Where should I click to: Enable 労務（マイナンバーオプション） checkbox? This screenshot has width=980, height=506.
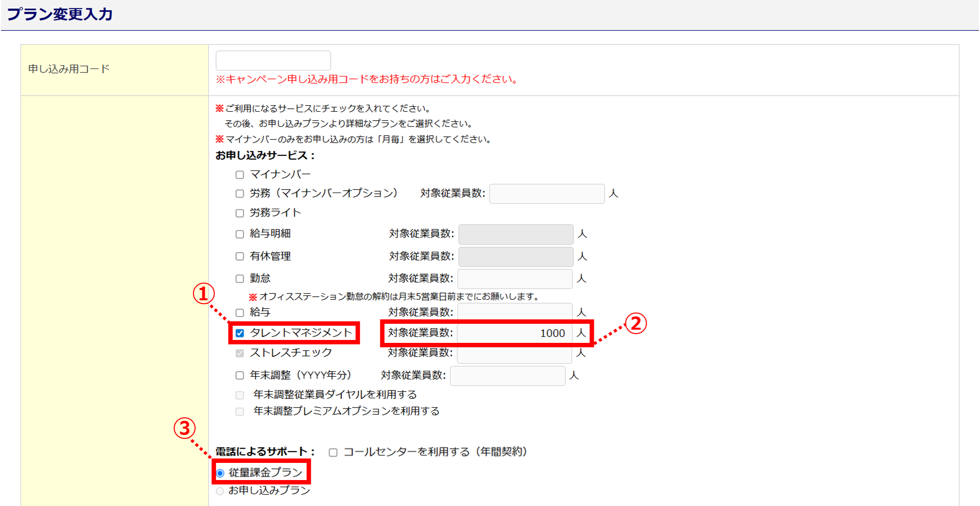pos(240,194)
